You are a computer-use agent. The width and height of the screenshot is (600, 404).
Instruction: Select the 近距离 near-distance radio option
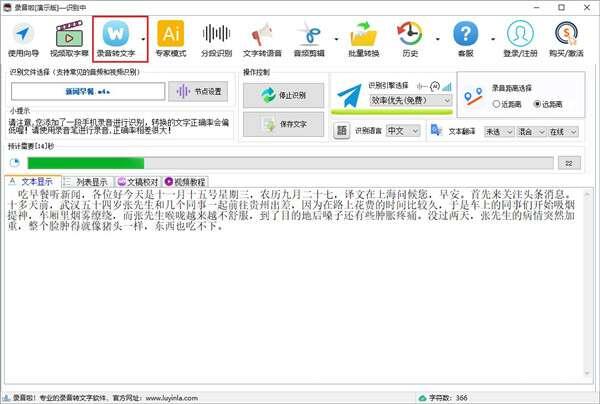point(496,103)
